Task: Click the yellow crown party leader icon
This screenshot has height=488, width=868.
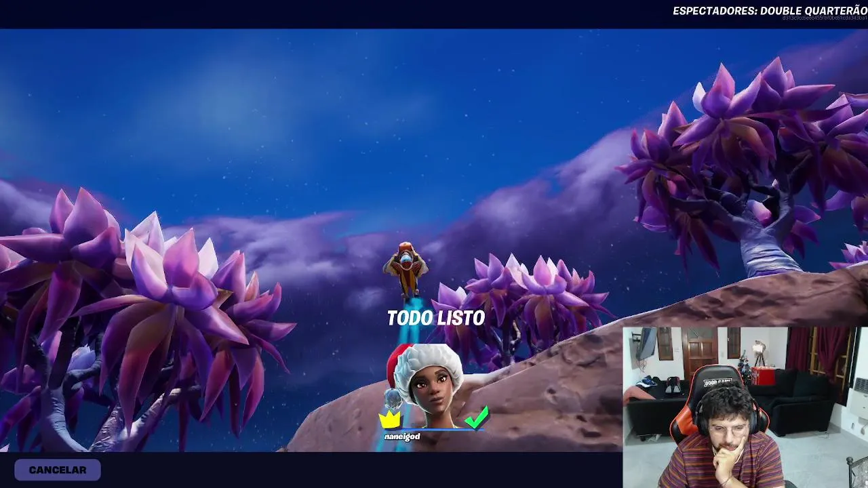Action: point(390,419)
